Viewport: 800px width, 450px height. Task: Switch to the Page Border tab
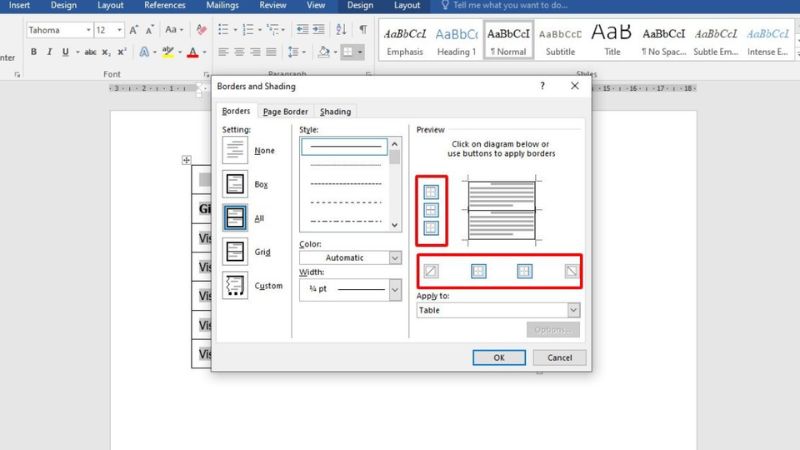284,112
